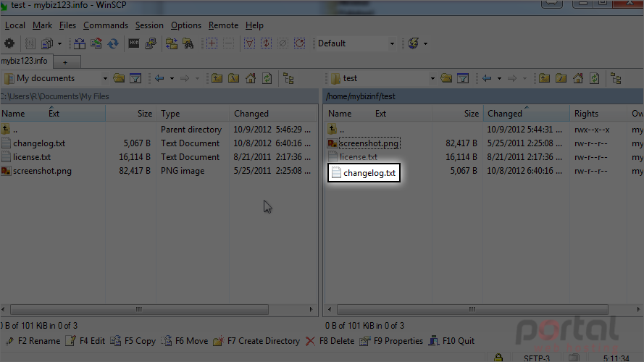The width and height of the screenshot is (644, 362).
Task: Expand the new session dropdown arrow
Action: pos(425,43)
